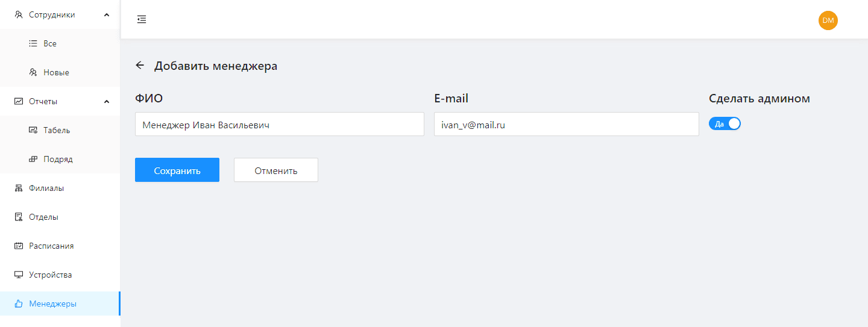Open the DM user avatar

828,20
